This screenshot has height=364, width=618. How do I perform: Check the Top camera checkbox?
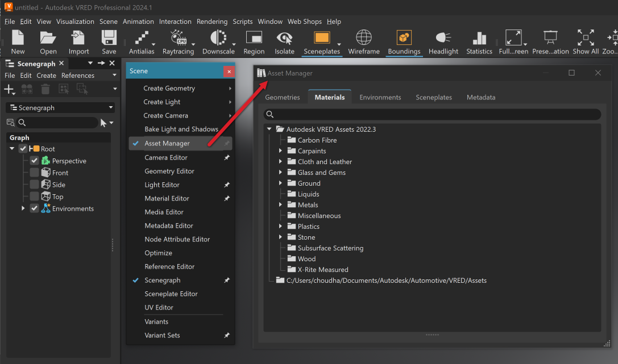(x=34, y=196)
